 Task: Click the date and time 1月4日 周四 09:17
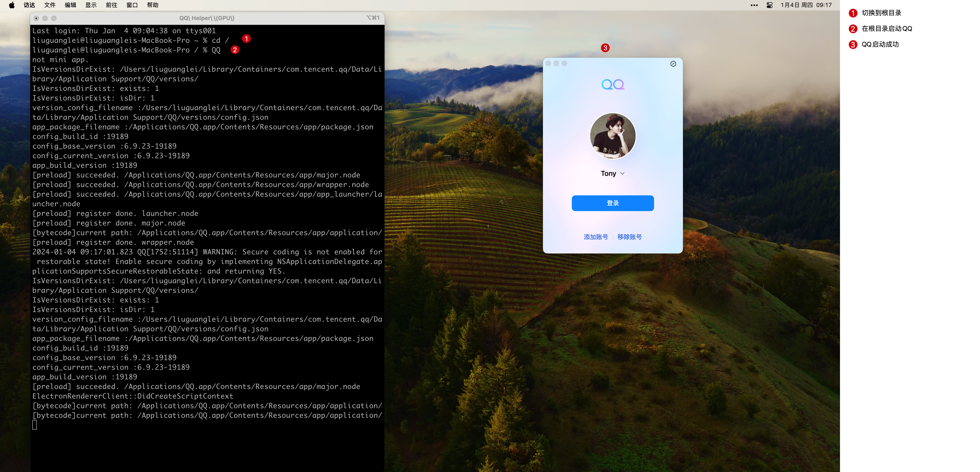806,5
